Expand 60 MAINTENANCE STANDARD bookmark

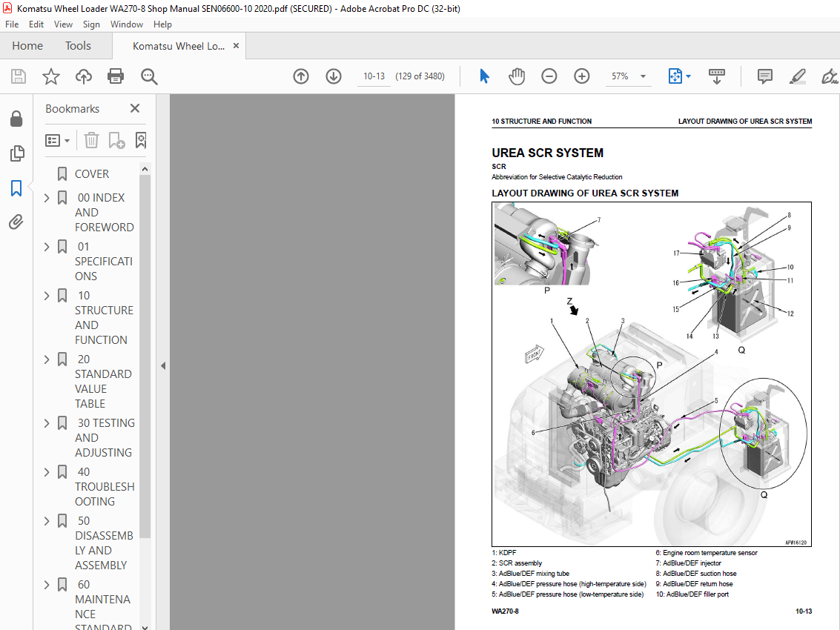click(47, 585)
